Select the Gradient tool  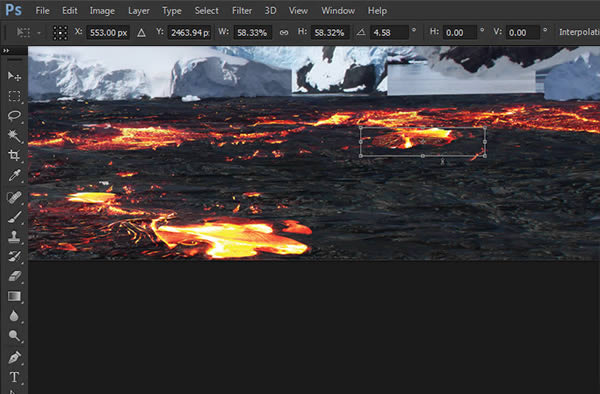(x=14, y=296)
